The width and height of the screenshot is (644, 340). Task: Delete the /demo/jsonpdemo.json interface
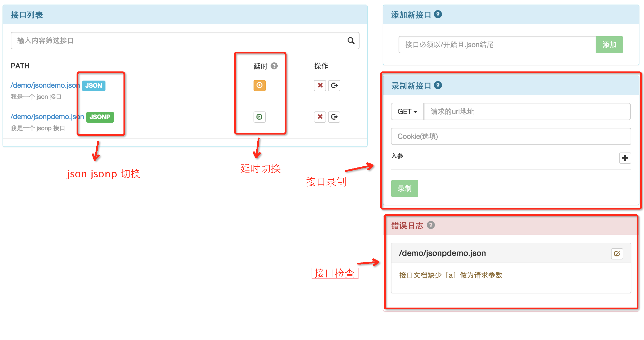[x=320, y=117]
